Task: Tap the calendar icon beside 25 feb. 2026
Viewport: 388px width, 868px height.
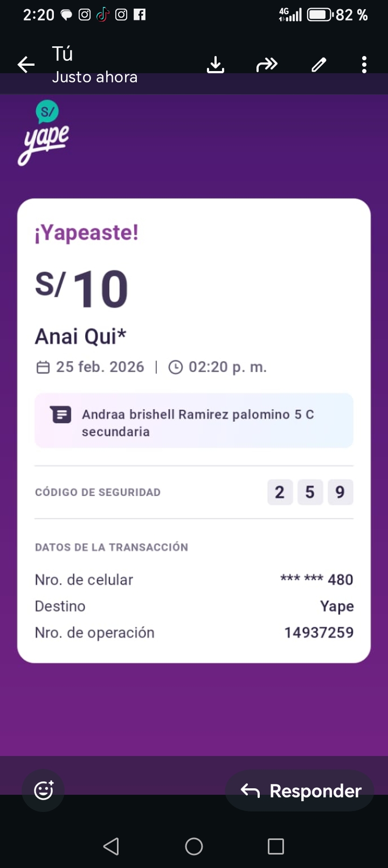Action: 43,367
